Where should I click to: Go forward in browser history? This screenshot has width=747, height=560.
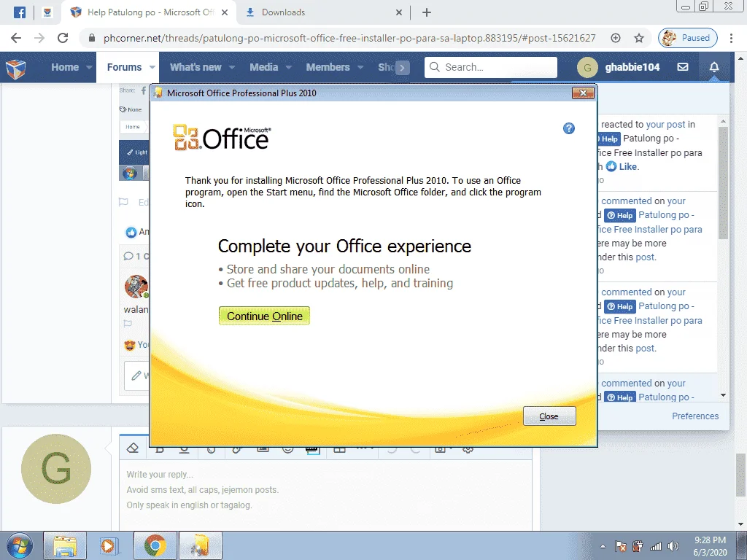[39, 38]
